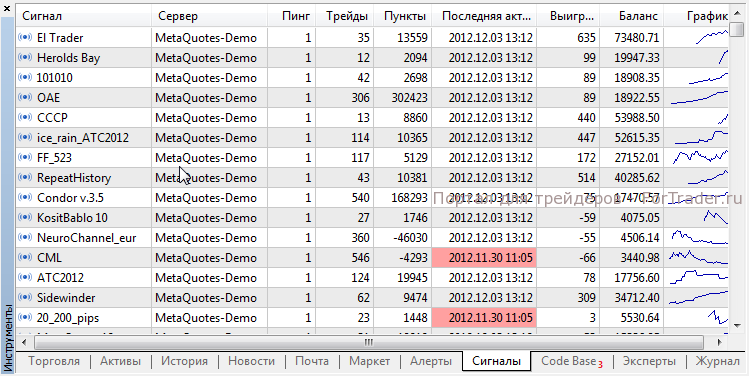Close the Инструменты toolbox panel
The width and height of the screenshot is (749, 376).
(x=7, y=8)
